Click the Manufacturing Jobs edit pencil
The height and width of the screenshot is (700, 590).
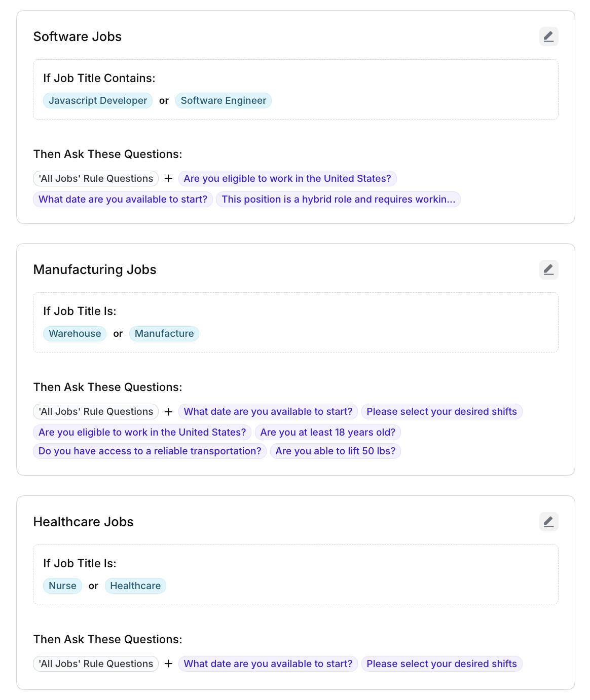pos(548,269)
